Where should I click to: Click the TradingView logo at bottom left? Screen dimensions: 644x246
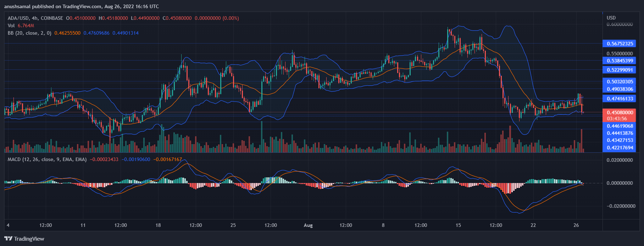tap(24, 239)
